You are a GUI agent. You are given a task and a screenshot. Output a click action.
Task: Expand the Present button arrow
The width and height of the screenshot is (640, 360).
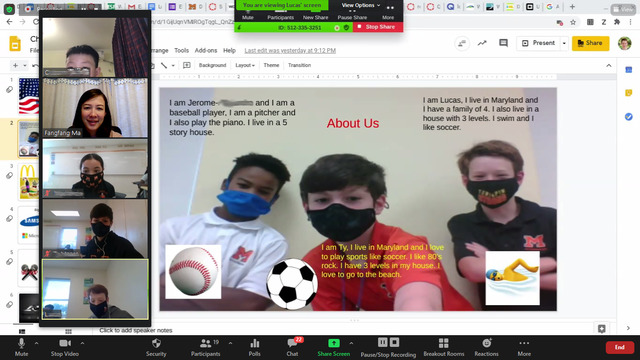[564, 43]
